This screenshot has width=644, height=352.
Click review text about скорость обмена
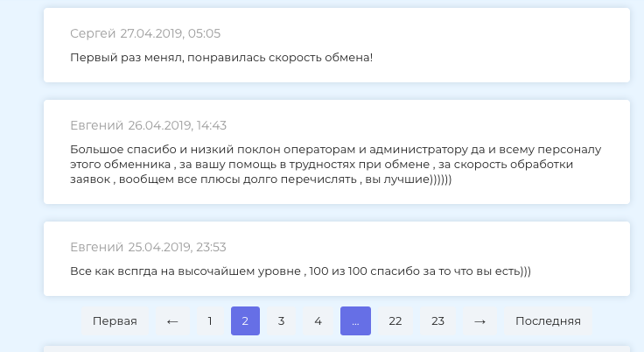pyautogui.click(x=221, y=58)
